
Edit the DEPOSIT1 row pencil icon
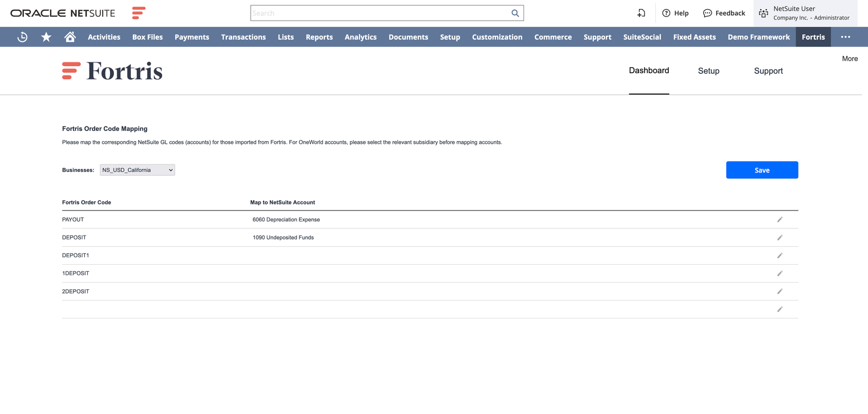pyautogui.click(x=780, y=256)
